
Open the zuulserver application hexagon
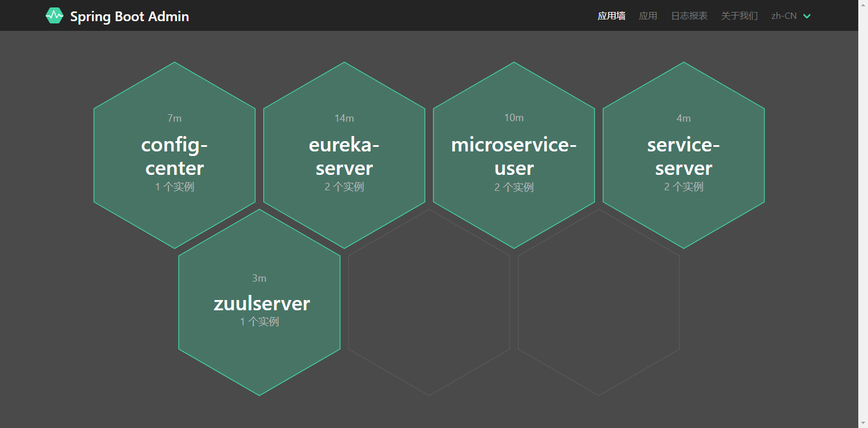[259, 302]
